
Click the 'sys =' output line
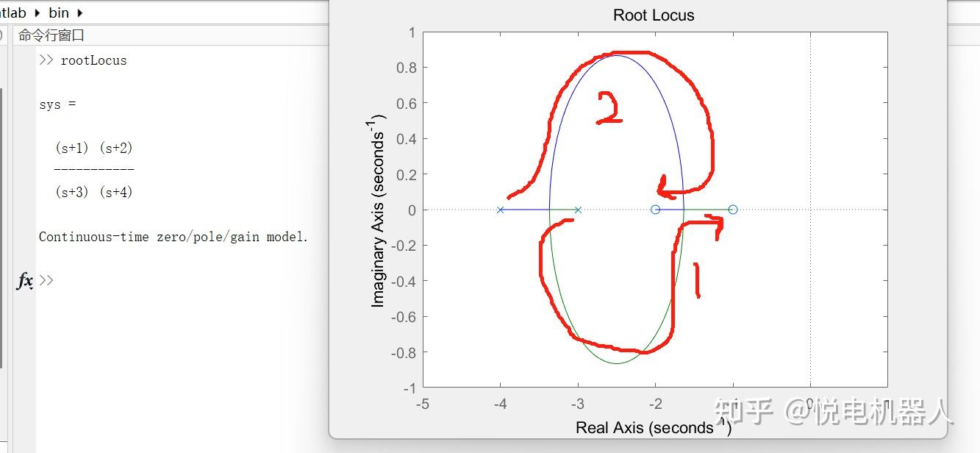(57, 104)
